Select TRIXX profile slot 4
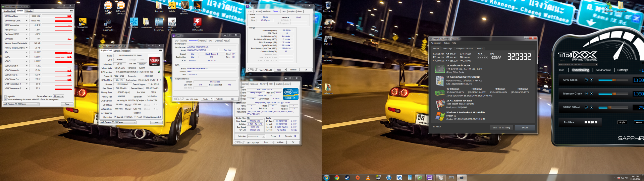Screen dimensions: 644x181 click(x=596, y=122)
